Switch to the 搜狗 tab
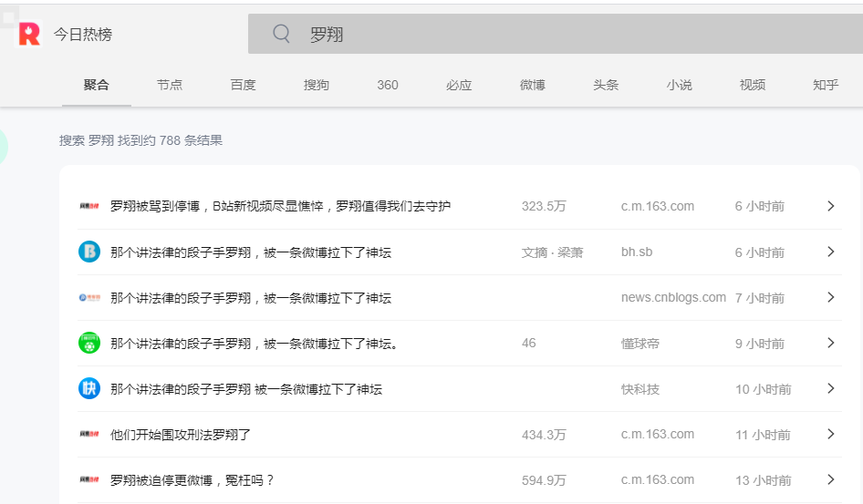 (x=317, y=85)
